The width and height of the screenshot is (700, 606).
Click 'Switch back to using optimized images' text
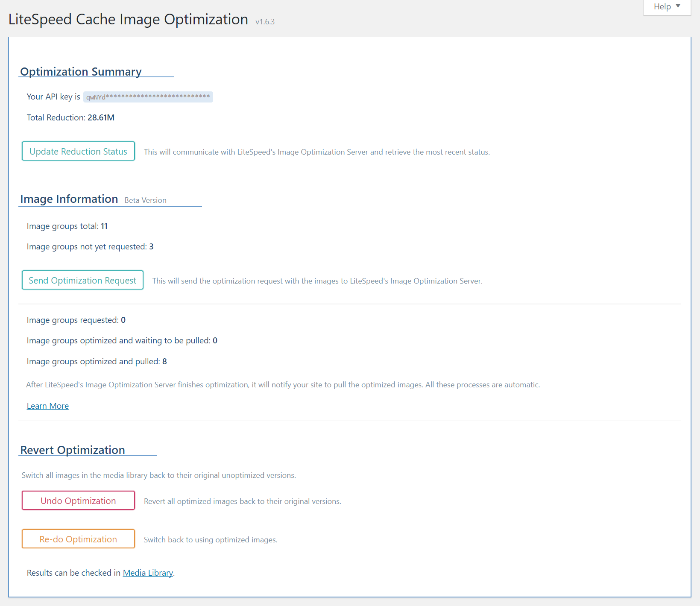click(211, 540)
